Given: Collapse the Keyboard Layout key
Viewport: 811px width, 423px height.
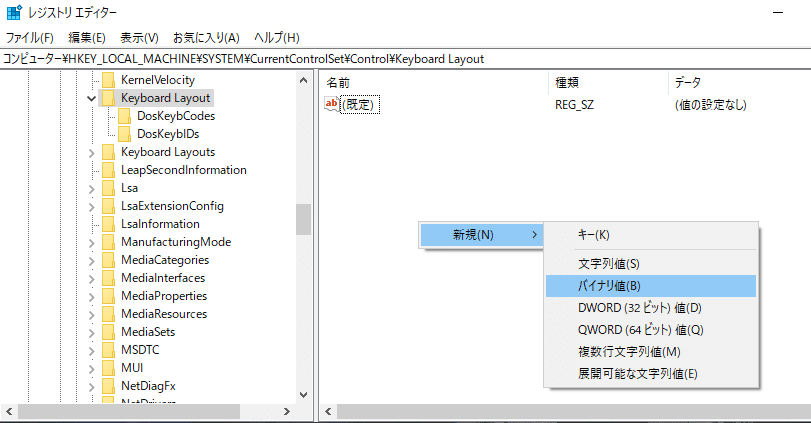Looking at the screenshot, I should click(92, 98).
